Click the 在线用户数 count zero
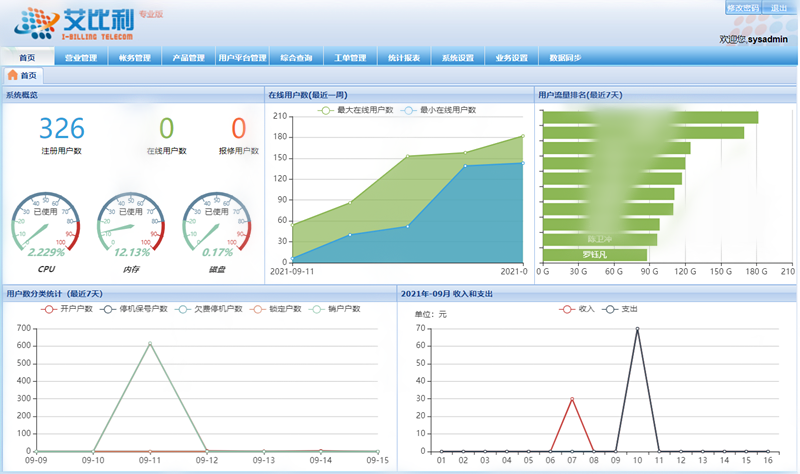The width and height of the screenshot is (800, 474). (x=166, y=128)
